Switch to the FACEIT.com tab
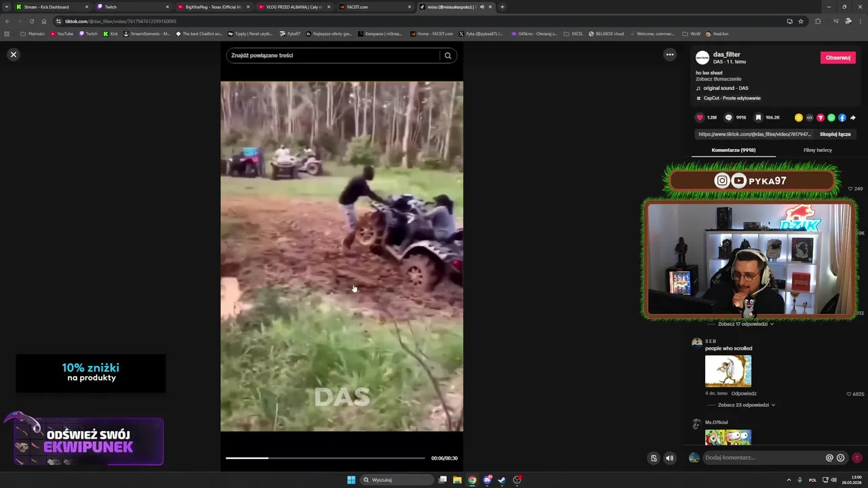Image resolution: width=868 pixels, height=488 pixels. (x=374, y=7)
